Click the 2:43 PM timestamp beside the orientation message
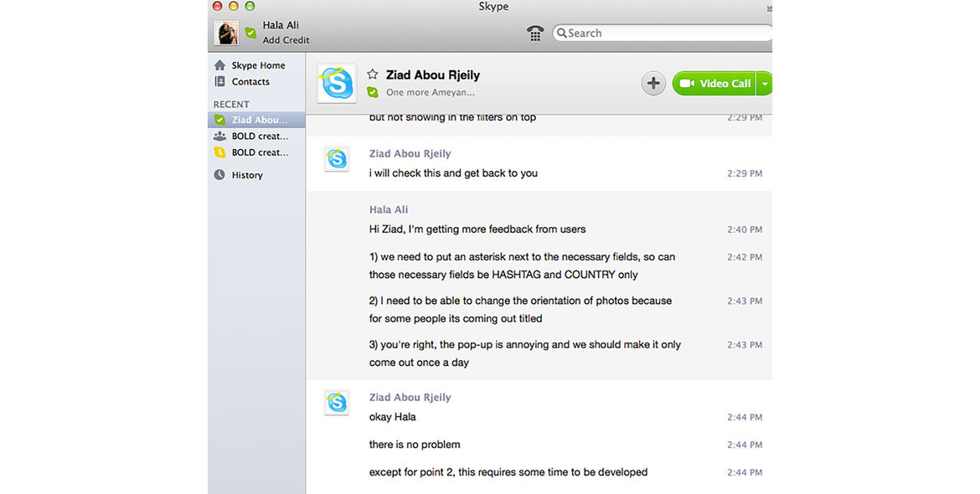Screen dimensions: 980x494 (x=745, y=301)
